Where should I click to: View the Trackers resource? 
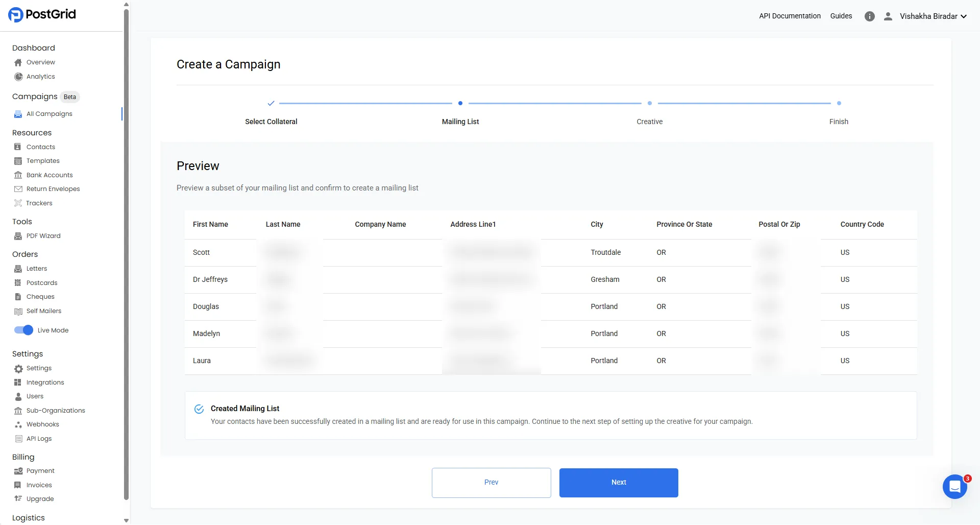point(39,203)
